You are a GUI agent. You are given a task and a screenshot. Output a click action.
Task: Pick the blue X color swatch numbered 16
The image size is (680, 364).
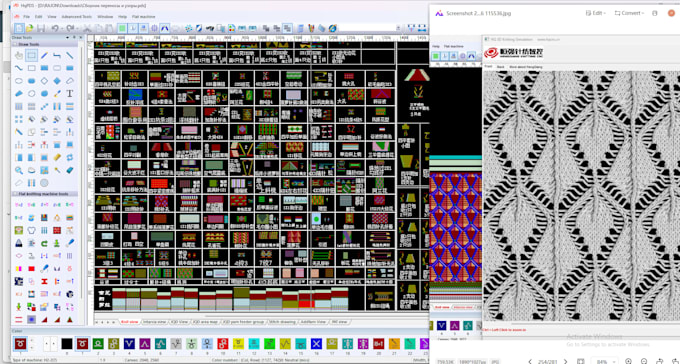pos(316,344)
